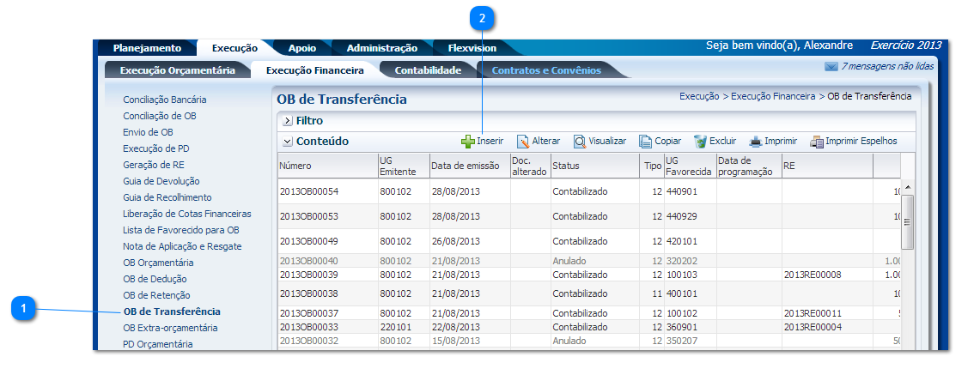Open the Contabilidade tab
Image resolution: width=980 pixels, height=381 pixels.
428,70
